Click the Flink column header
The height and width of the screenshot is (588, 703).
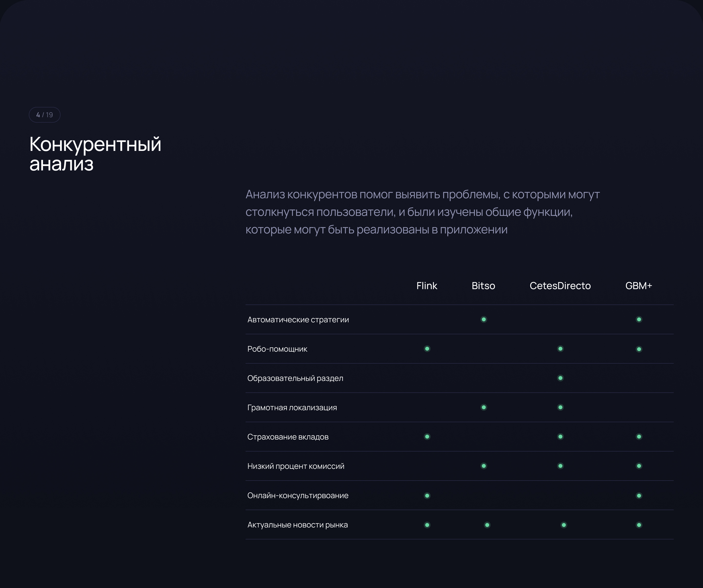(x=426, y=286)
